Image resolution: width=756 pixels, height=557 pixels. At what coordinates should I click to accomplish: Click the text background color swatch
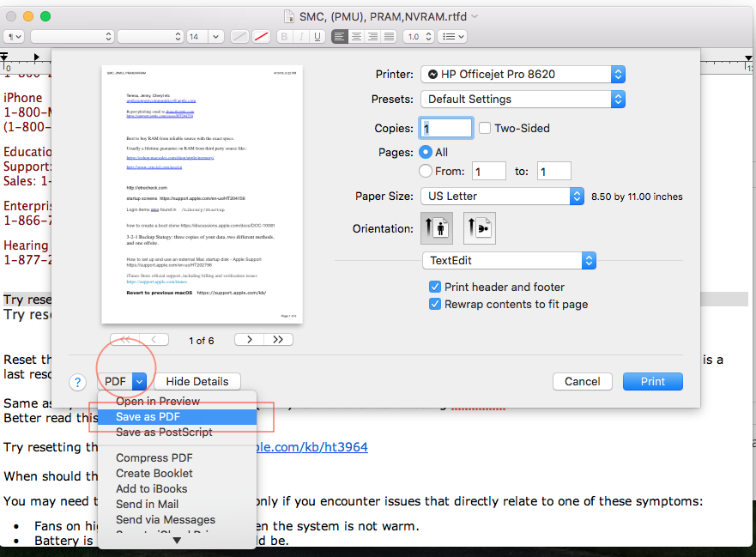coord(262,37)
